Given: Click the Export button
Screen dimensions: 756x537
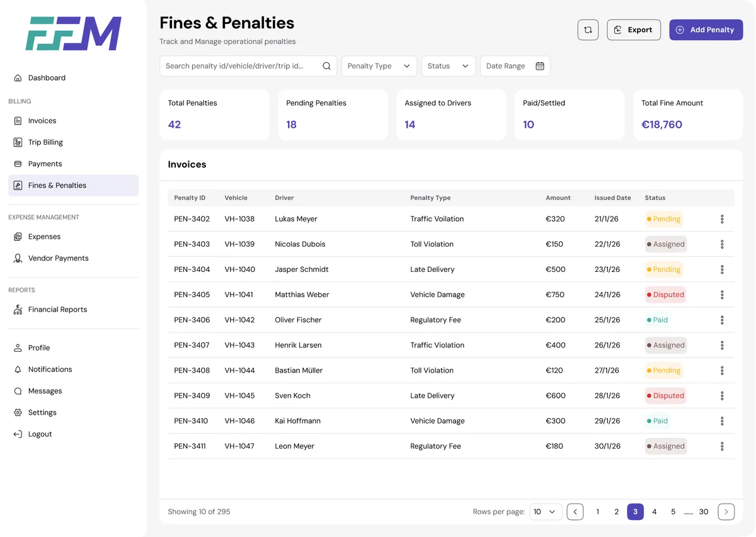Looking at the screenshot, I should (633, 30).
